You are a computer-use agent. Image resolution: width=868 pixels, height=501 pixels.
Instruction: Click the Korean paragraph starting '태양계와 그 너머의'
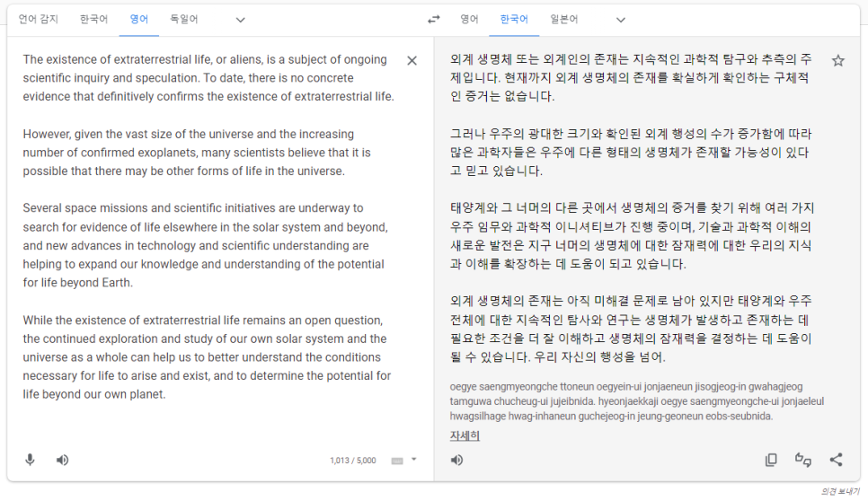pos(632,236)
